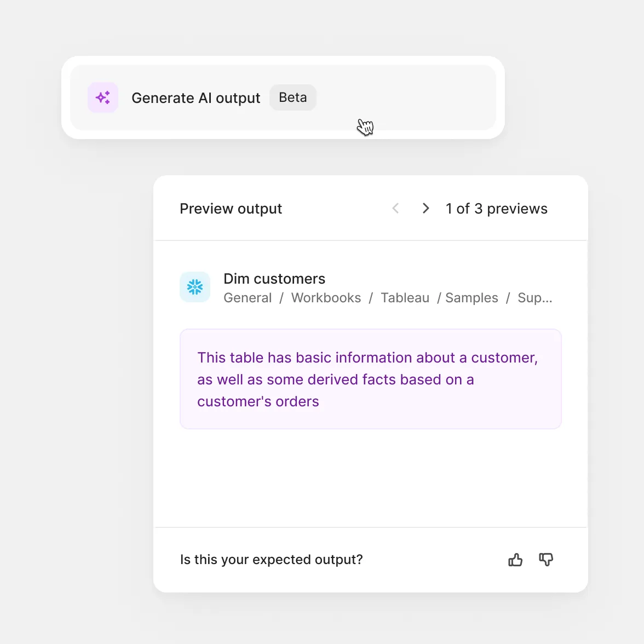Advance to the next preview

click(426, 208)
